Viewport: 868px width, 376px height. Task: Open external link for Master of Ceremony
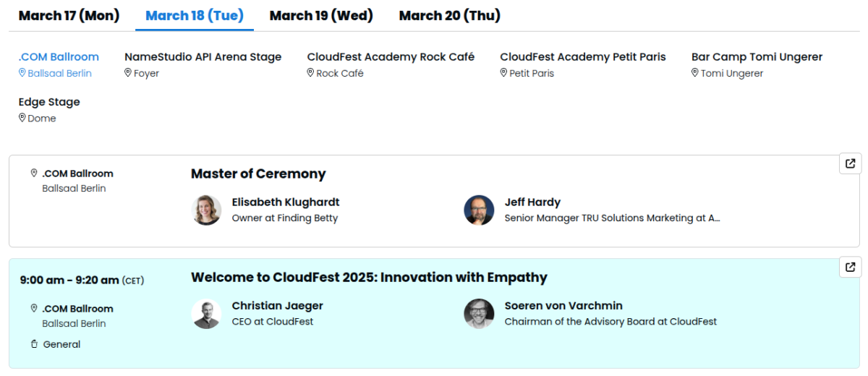pyautogui.click(x=850, y=163)
